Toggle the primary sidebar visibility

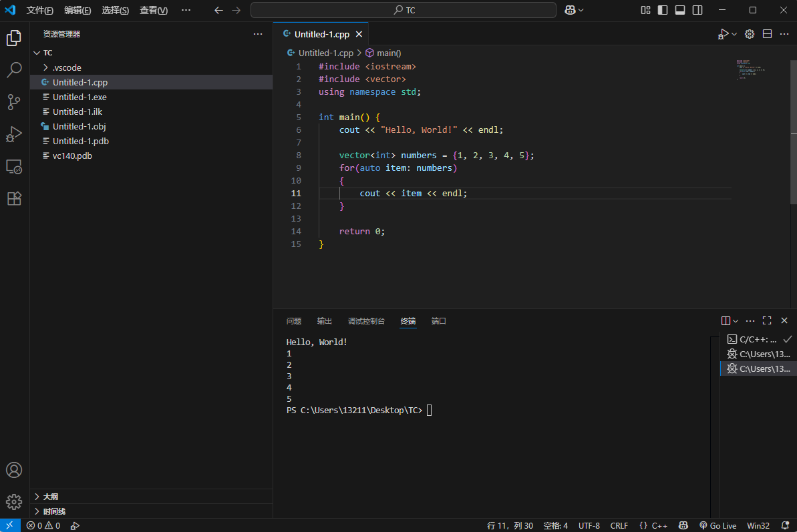point(663,10)
